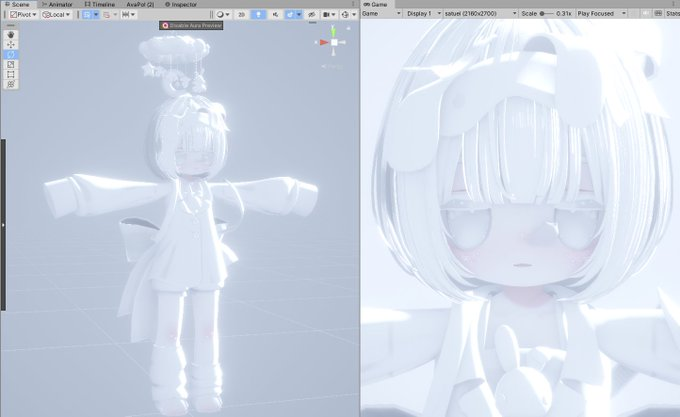Screen dimensions: 680x417
Task: Open Gizmos dropdown arrow
Action: [x=354, y=15]
